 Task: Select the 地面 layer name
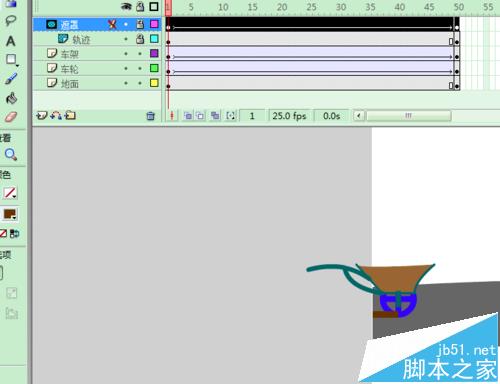[x=70, y=84]
